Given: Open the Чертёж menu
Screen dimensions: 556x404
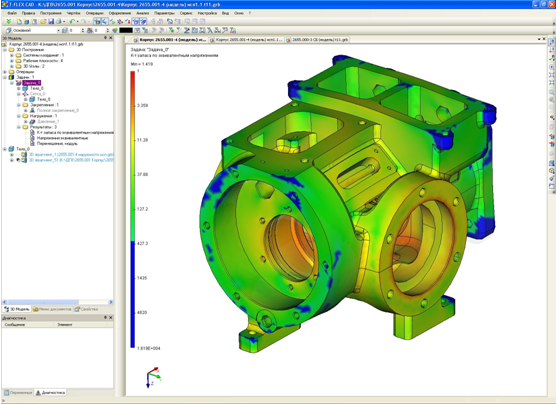Looking at the screenshot, I should (73, 13).
